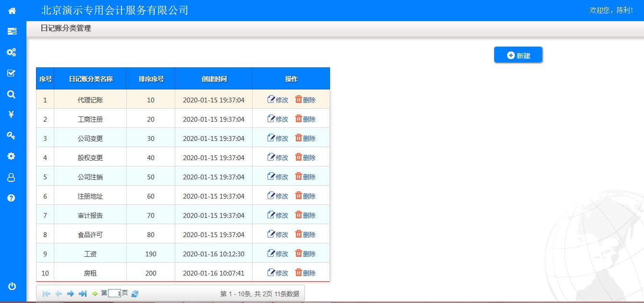Open the help question mark icon
Screen dimensions: 644x303
click(x=12, y=198)
